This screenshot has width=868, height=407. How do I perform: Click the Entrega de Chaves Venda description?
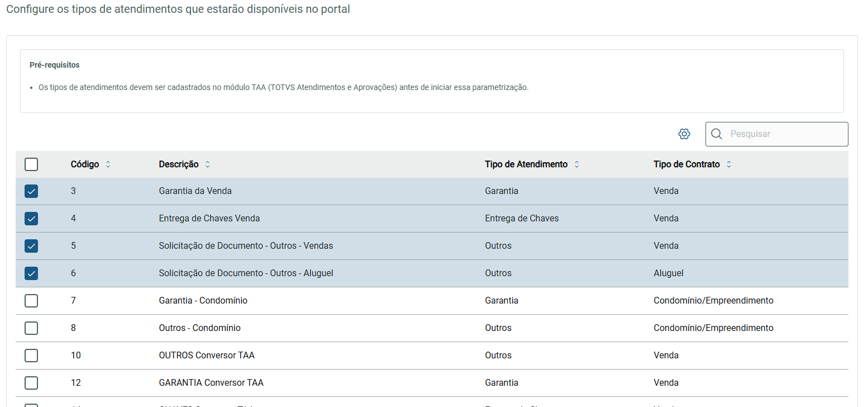(x=209, y=219)
